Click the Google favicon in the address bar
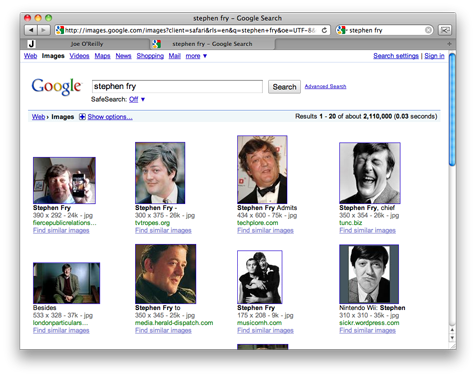 [60, 30]
